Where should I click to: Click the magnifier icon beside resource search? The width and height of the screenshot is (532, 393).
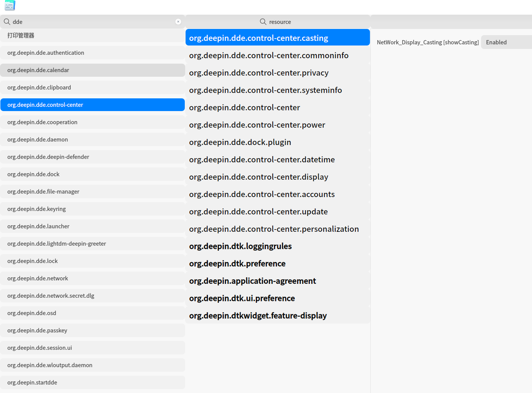pyautogui.click(x=263, y=22)
